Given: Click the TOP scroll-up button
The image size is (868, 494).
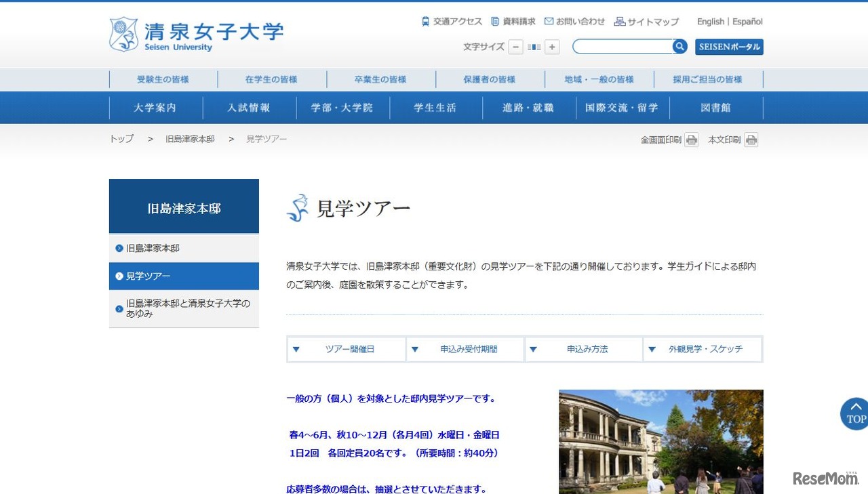Looking at the screenshot, I should coord(855,414).
